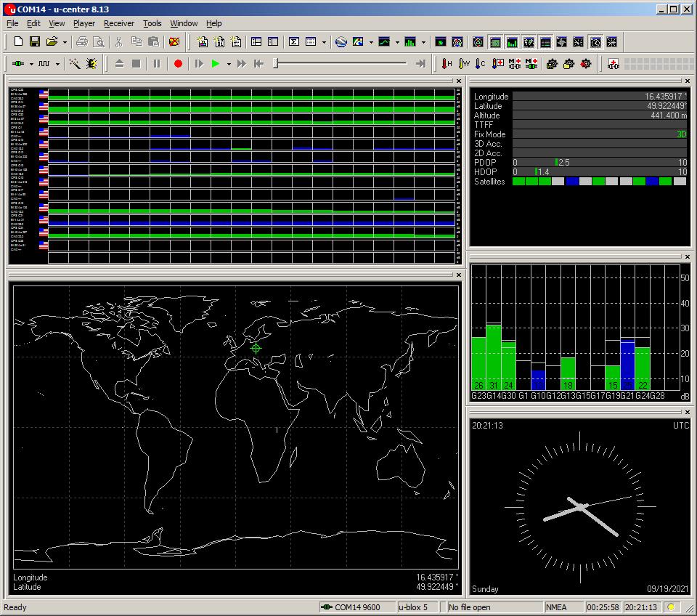
Task: Click the debug messages bug icon
Action: pos(91,64)
